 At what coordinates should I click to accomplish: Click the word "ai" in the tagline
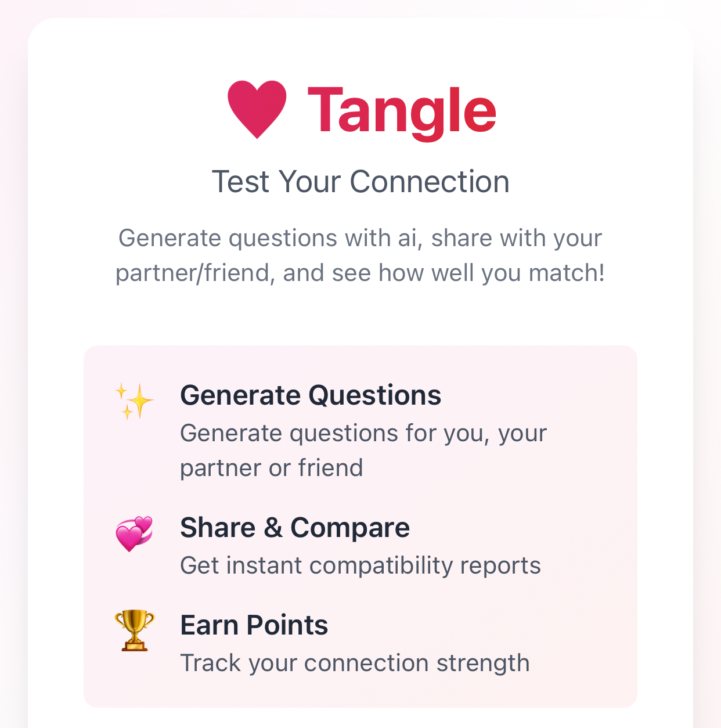(x=408, y=238)
